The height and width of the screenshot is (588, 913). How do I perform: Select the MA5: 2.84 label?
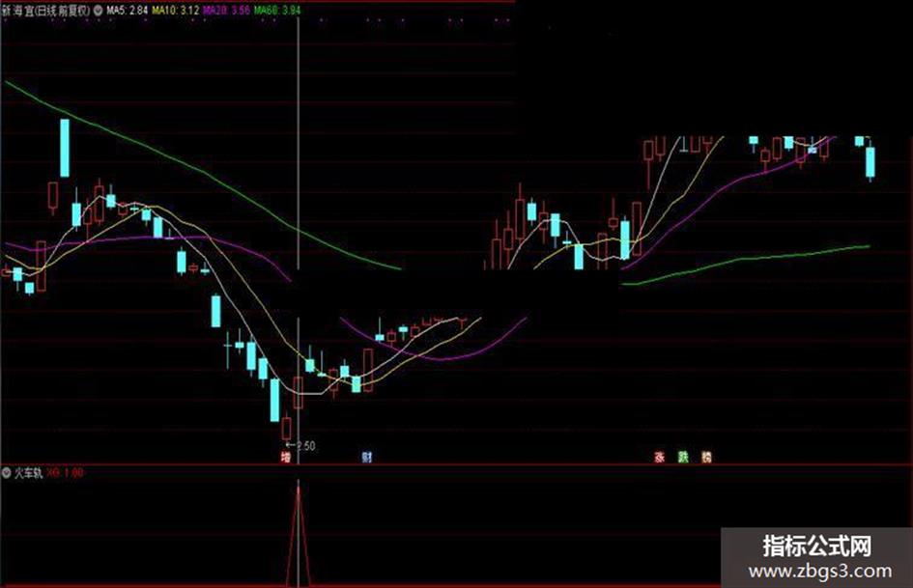point(127,10)
